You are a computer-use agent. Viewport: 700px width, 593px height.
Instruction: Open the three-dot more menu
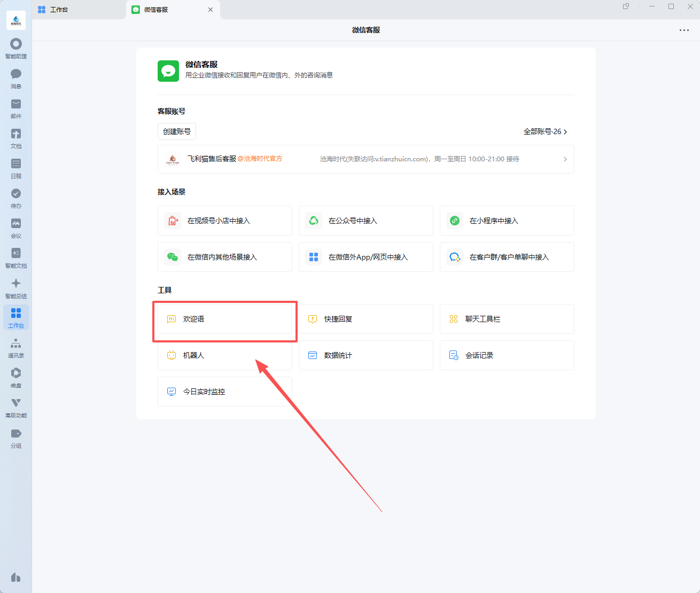684,30
